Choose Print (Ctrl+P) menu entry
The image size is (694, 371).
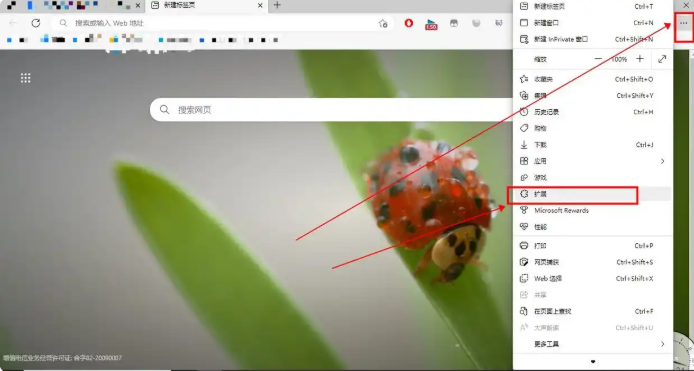click(x=592, y=246)
